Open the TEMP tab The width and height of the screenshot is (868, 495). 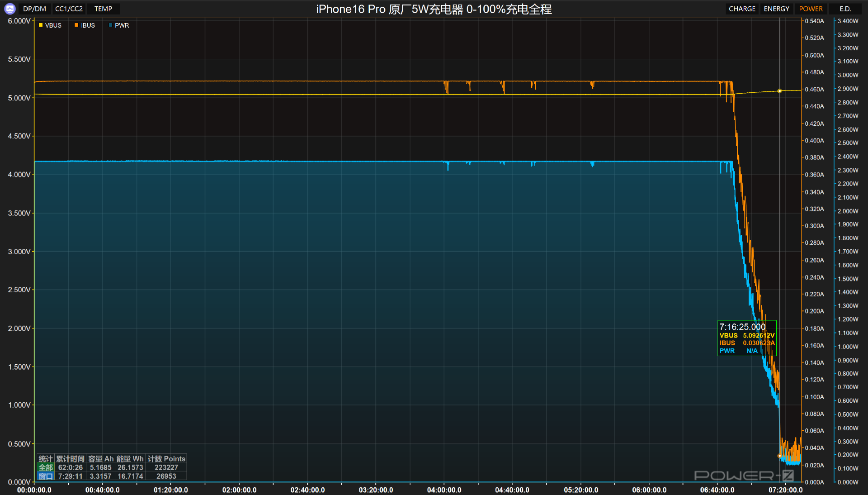103,9
